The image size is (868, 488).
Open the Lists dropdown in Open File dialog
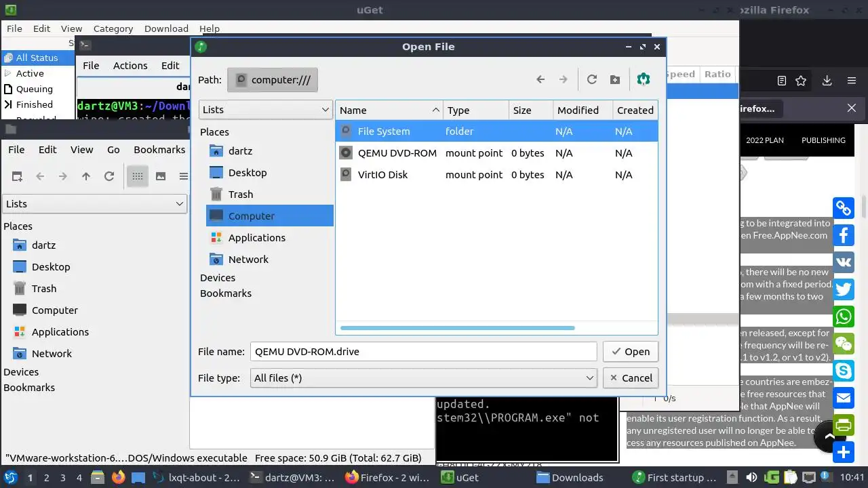click(265, 109)
